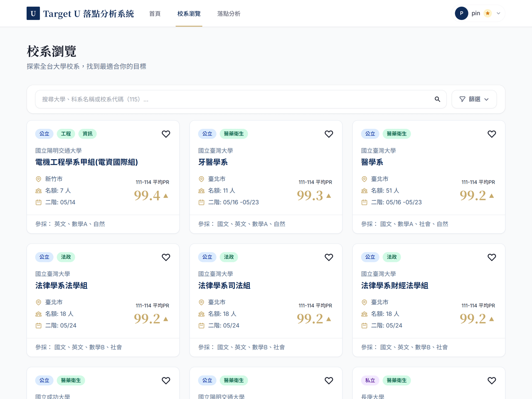
Task: Click the 醫藥衛生 tag on 牙醫學系 card
Action: (x=234, y=134)
